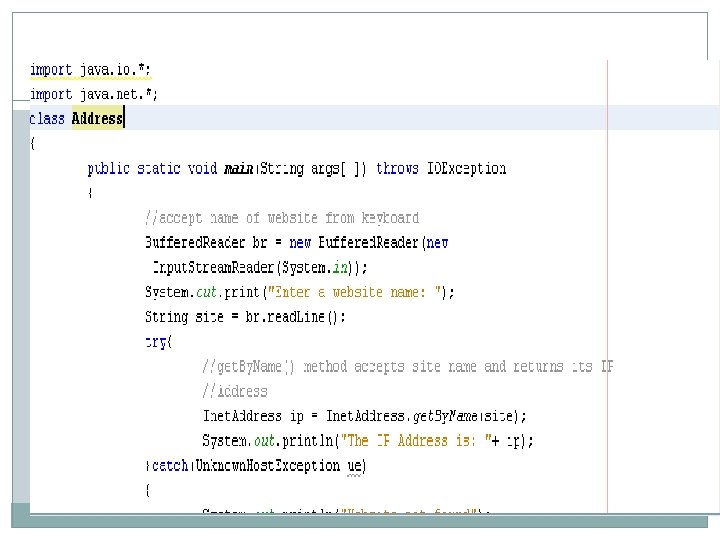Click the underlined ue exception variable

click(x=354, y=466)
